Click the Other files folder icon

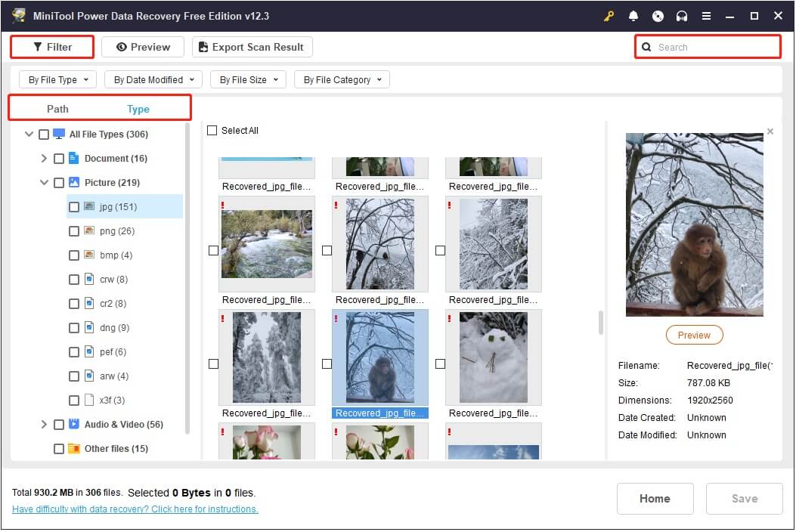click(x=74, y=449)
